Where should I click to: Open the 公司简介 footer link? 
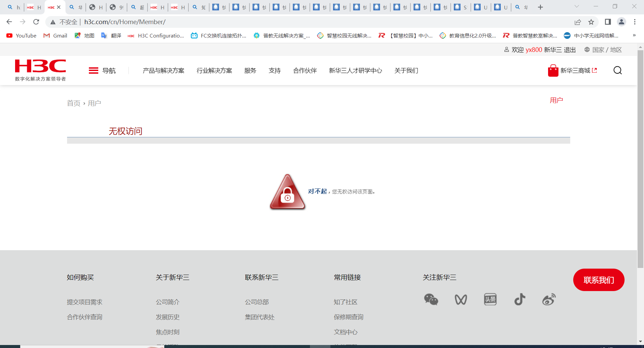168,302
